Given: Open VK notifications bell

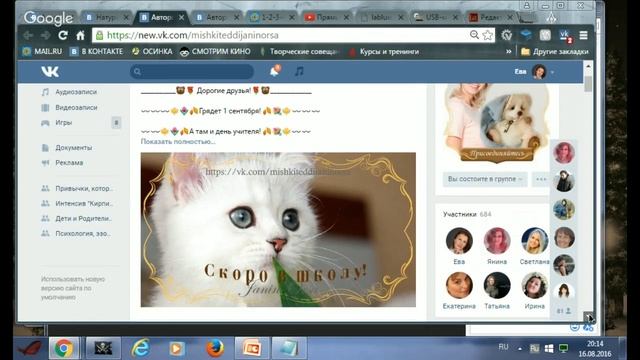Looking at the screenshot, I should point(275,71).
